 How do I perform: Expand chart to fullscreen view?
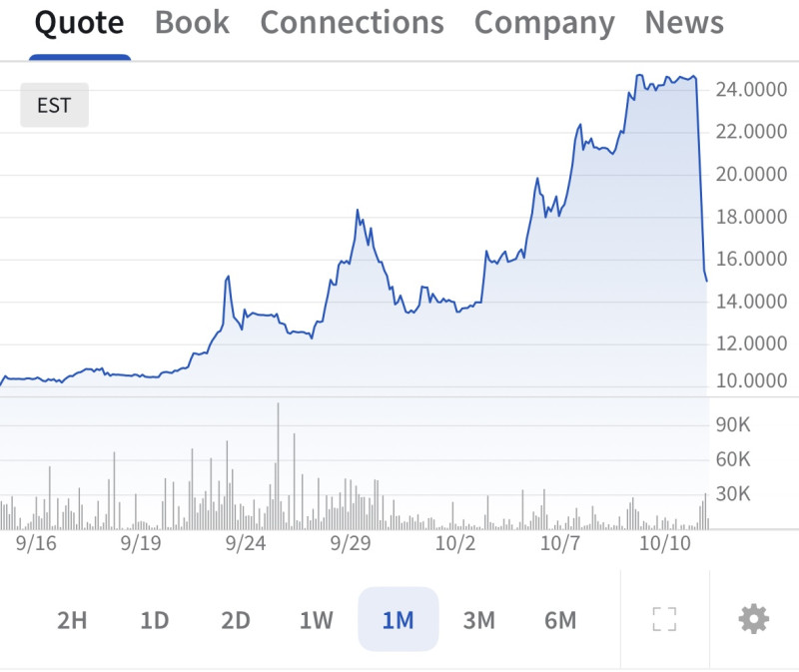[x=664, y=620]
